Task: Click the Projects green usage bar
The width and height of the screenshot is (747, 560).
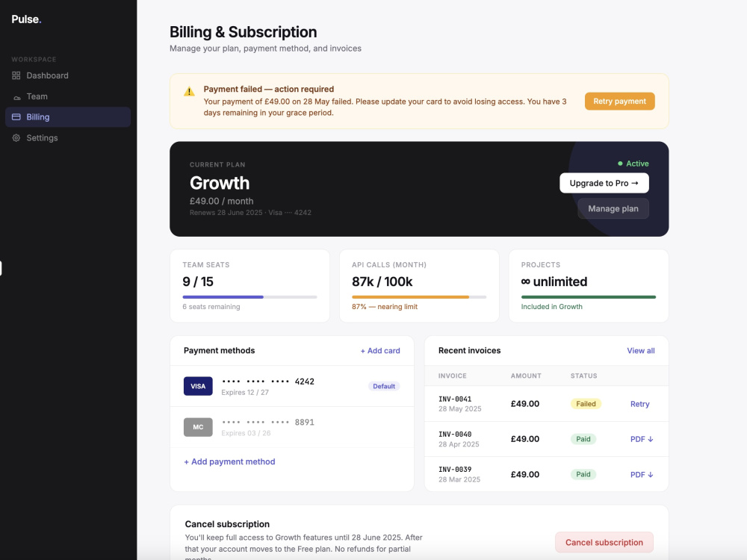Action: point(589,297)
